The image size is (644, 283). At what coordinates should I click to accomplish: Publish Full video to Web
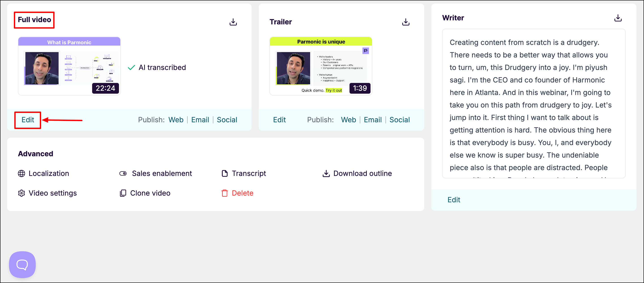point(176,120)
